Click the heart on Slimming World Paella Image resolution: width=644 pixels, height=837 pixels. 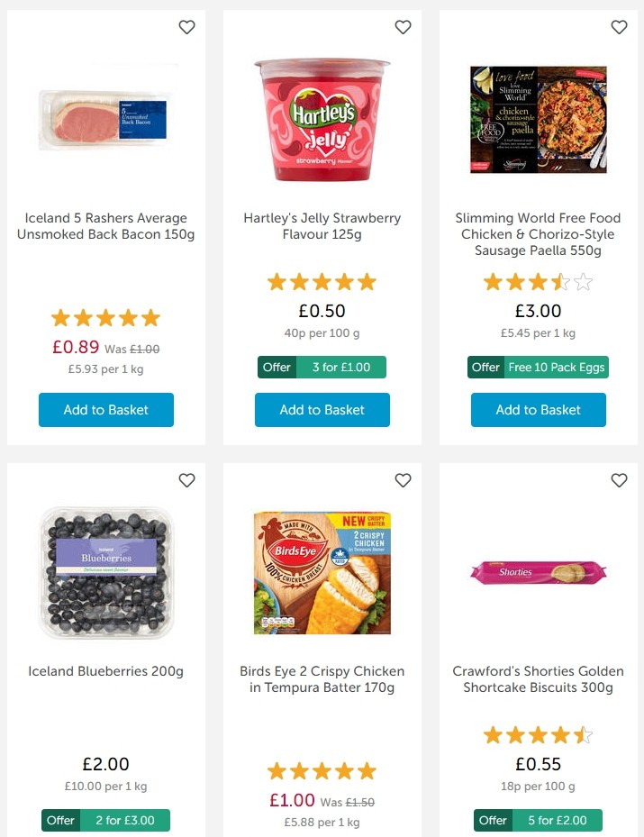(619, 27)
